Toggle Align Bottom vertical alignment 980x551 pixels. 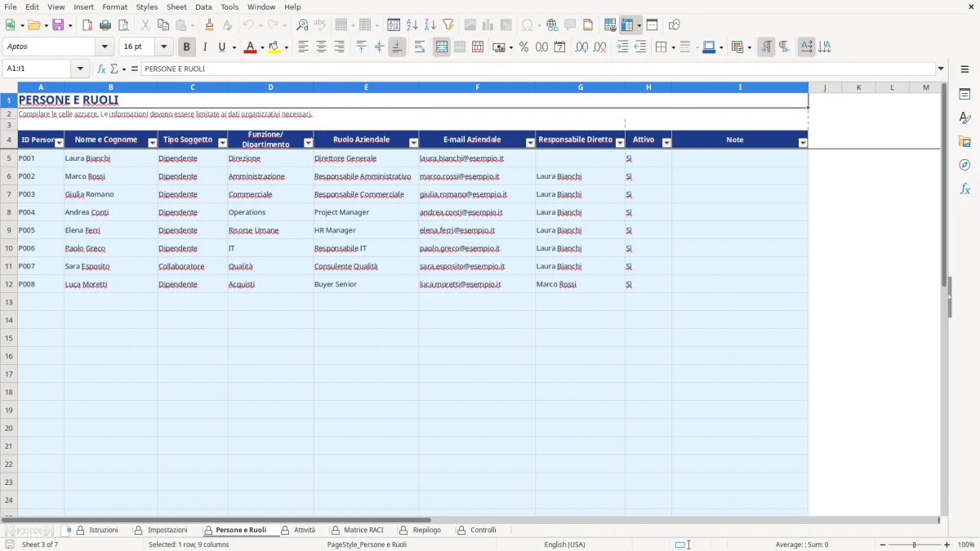click(x=397, y=47)
